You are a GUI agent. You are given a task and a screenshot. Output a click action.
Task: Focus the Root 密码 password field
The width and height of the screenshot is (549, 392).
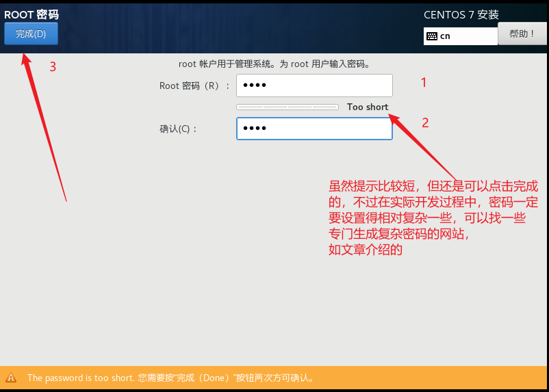click(x=314, y=86)
